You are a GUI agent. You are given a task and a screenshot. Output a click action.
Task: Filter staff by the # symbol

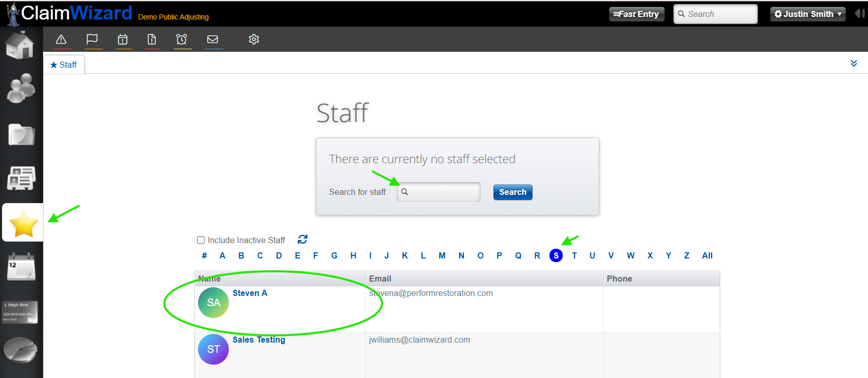coord(204,255)
